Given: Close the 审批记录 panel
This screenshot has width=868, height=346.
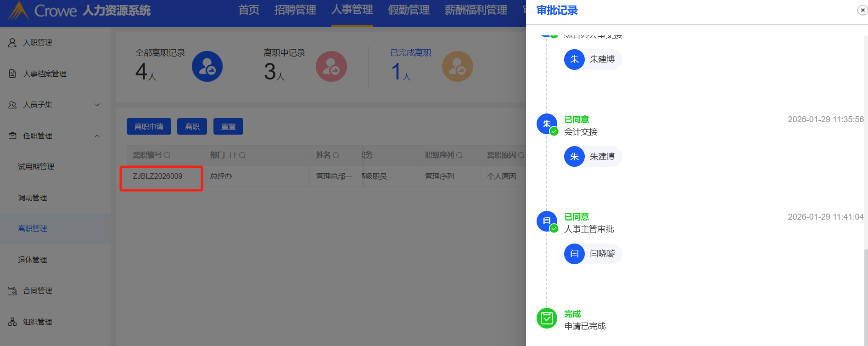Looking at the screenshot, I should [862, 10].
